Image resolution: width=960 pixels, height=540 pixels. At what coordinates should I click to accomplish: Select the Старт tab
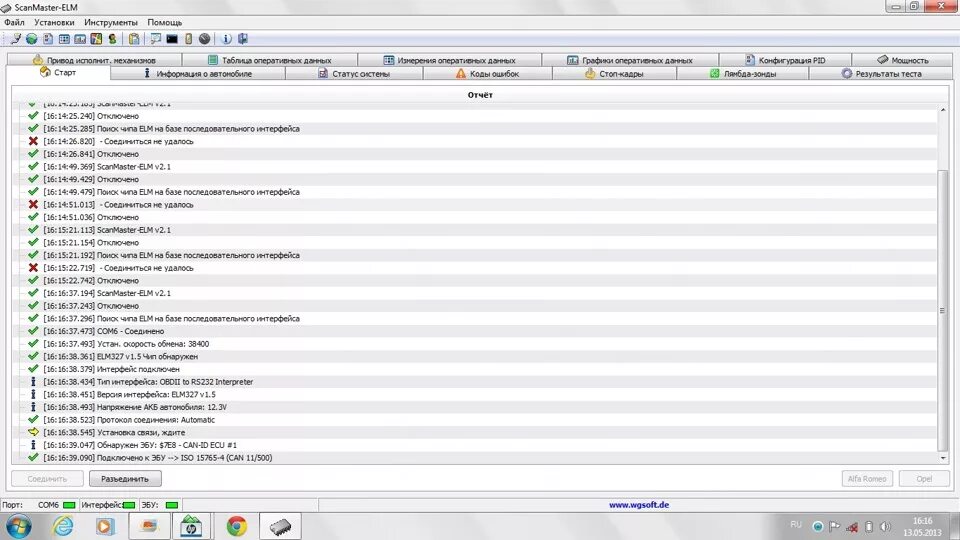tap(58, 72)
